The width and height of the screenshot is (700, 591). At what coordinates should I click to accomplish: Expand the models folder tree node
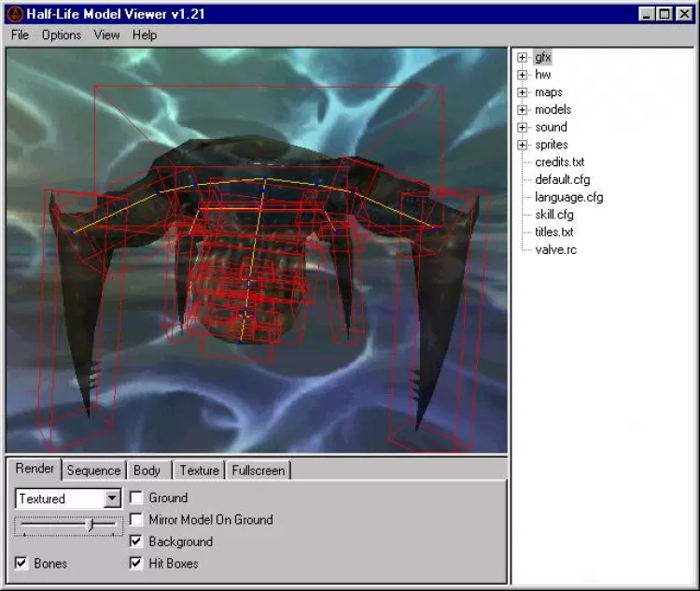point(523,110)
